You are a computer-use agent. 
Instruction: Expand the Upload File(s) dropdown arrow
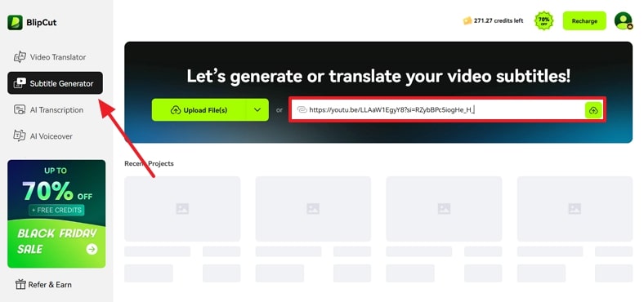tap(257, 110)
